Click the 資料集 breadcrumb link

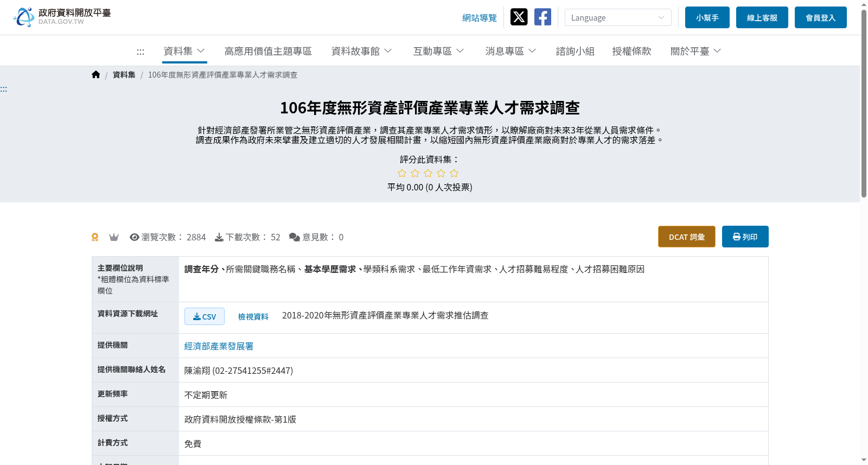point(124,75)
